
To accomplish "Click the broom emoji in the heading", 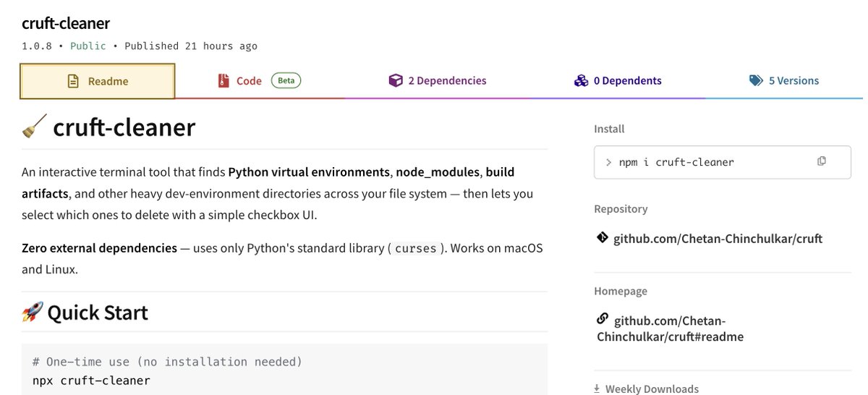I will click(34, 127).
